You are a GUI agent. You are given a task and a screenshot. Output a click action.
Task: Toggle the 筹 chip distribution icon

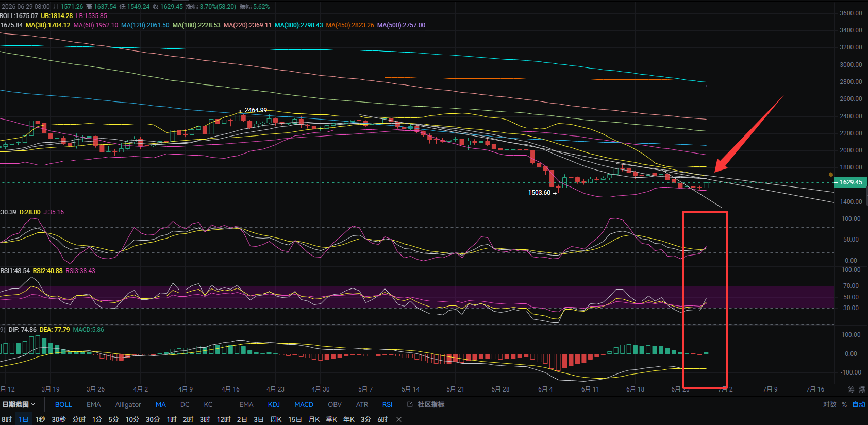851,389
